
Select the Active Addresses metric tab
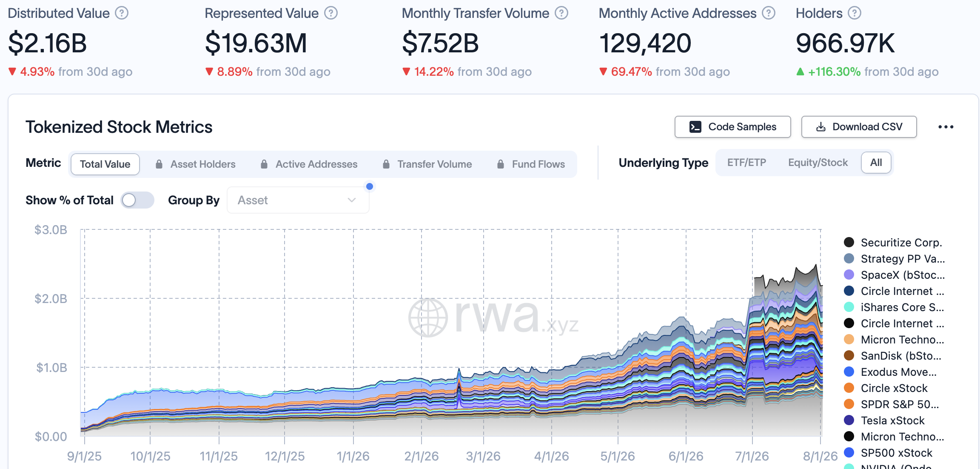click(x=309, y=164)
